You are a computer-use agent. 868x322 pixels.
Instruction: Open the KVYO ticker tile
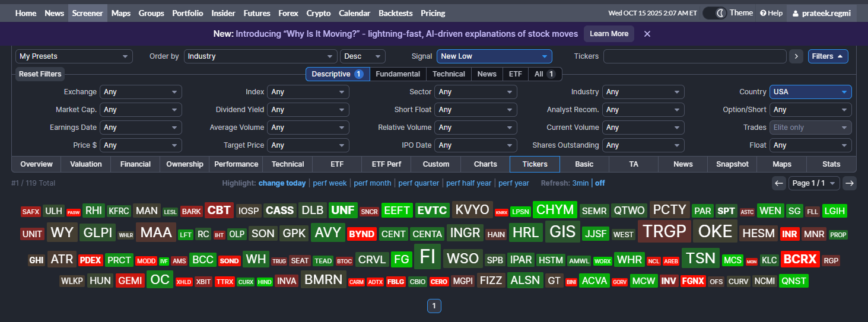472,210
